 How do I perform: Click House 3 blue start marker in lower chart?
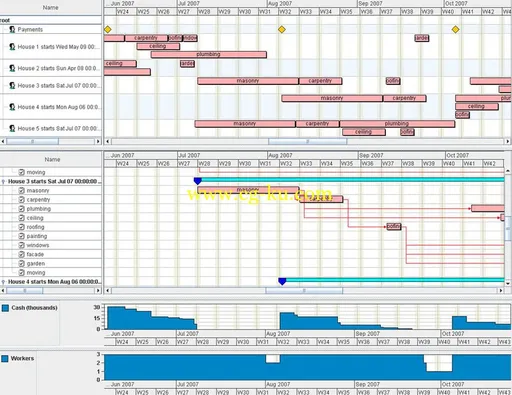[198, 181]
